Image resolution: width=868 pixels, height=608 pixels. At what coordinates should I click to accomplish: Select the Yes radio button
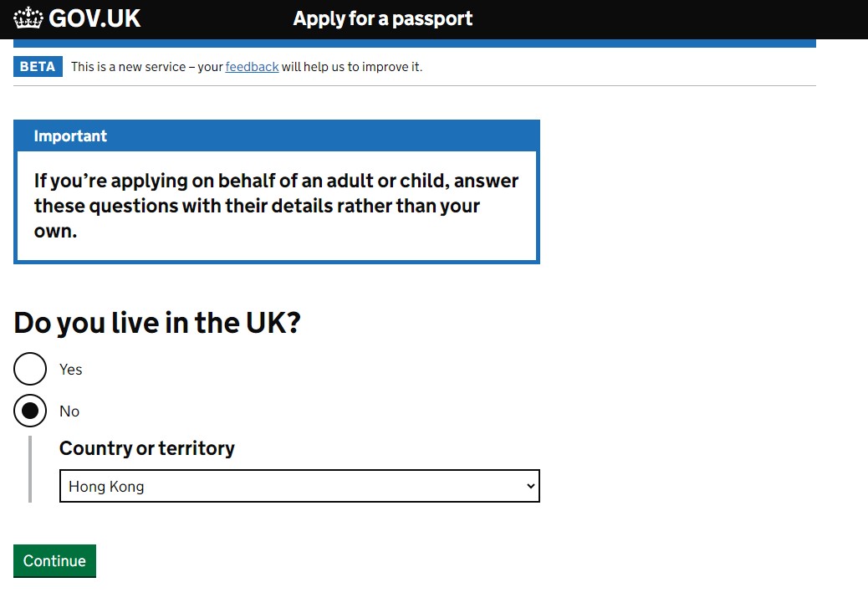[x=30, y=369]
